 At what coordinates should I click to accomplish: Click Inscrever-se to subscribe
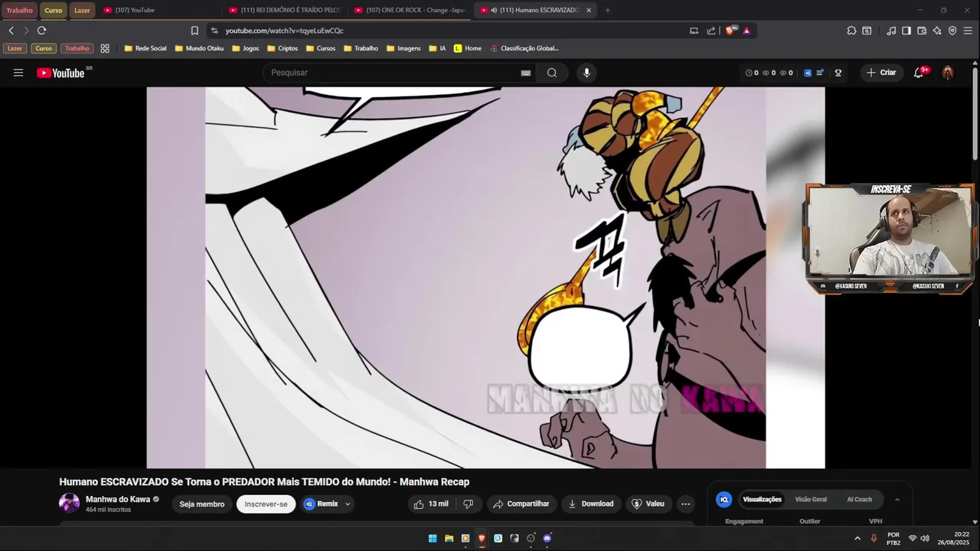click(x=266, y=504)
